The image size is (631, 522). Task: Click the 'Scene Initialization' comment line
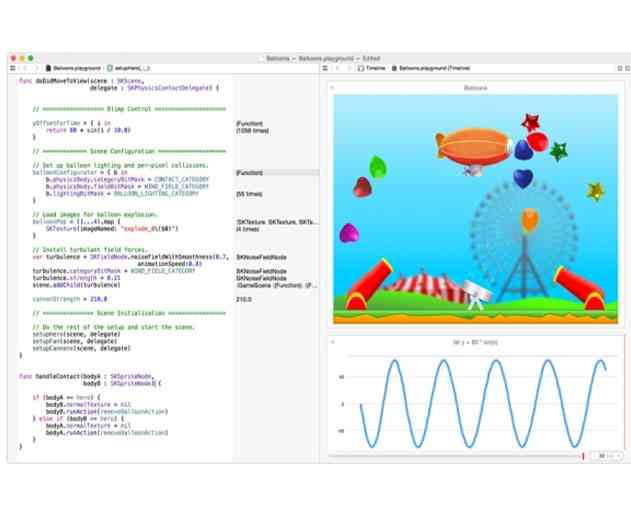[x=129, y=313]
